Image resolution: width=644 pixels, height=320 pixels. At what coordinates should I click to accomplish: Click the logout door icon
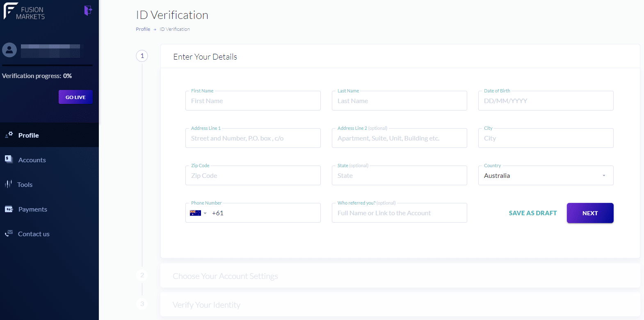tap(88, 10)
